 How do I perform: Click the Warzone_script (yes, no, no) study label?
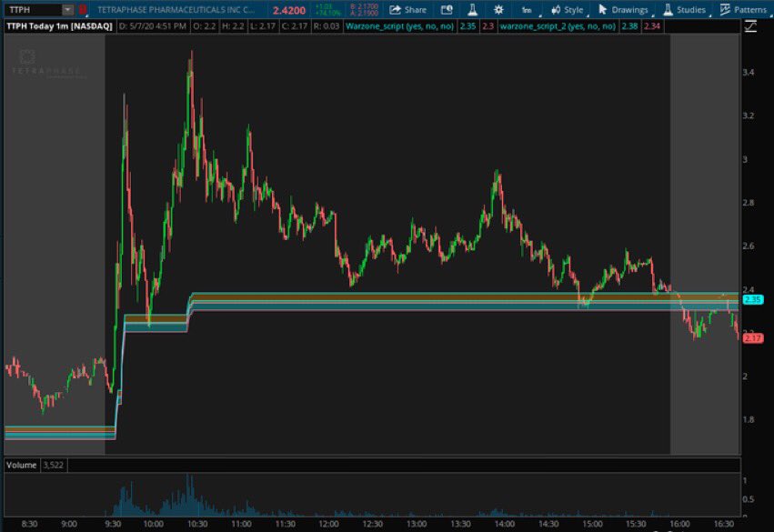[x=399, y=26]
